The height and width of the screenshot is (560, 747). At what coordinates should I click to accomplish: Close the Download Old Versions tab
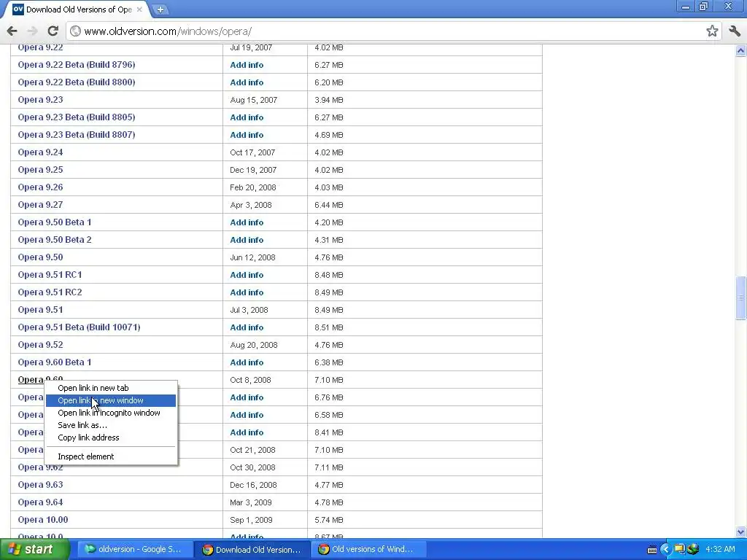click(139, 9)
